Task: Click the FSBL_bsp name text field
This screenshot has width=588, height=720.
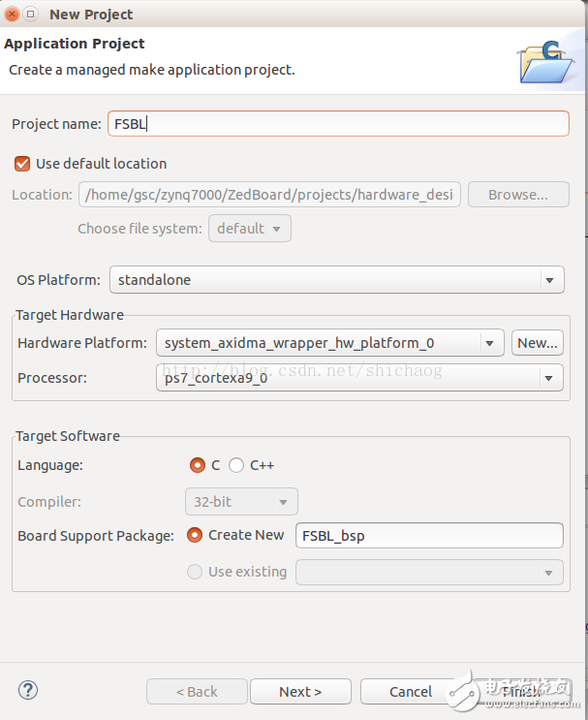Action: tap(429, 535)
